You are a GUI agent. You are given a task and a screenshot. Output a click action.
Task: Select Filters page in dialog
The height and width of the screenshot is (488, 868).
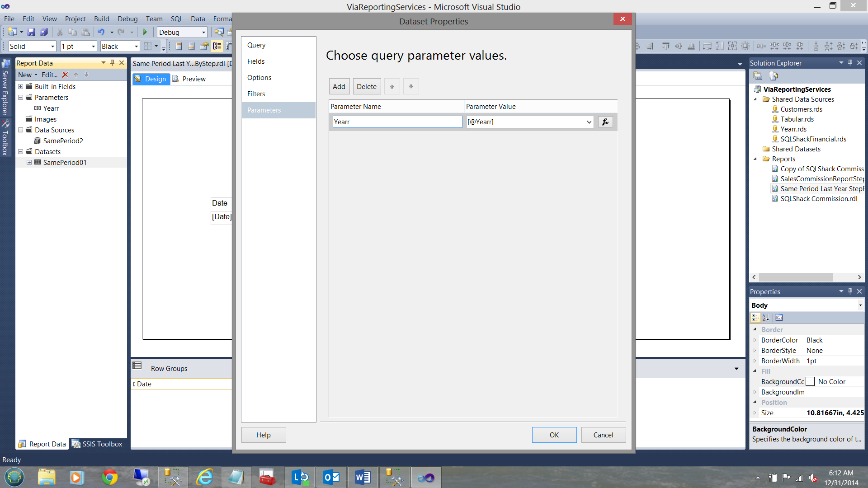click(256, 94)
